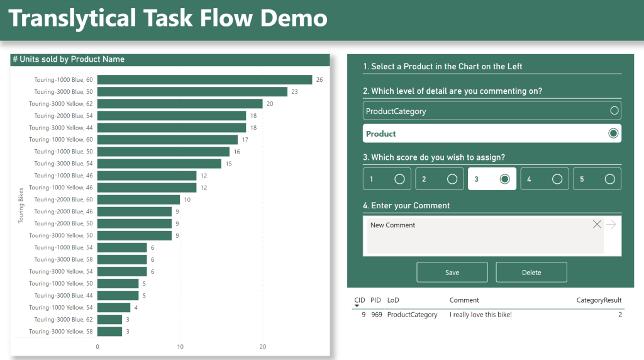The height and width of the screenshot is (360, 644).
Task: Sort table by Comment column header
Action: point(464,300)
